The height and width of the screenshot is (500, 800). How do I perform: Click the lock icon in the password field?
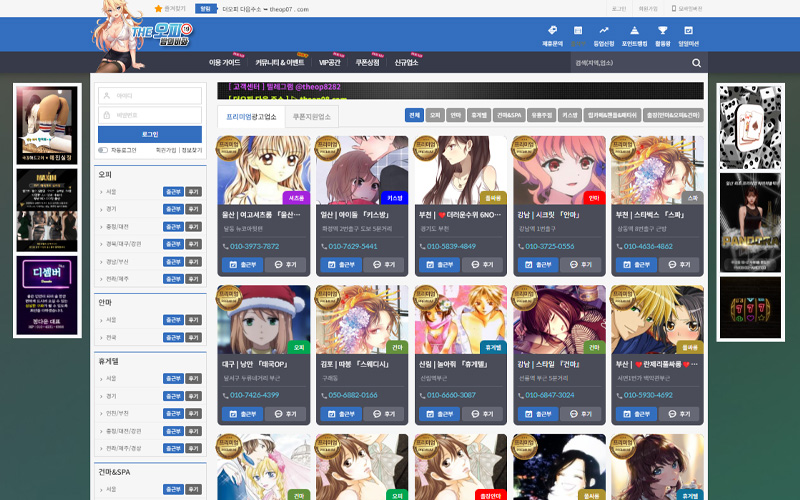tap(107, 115)
